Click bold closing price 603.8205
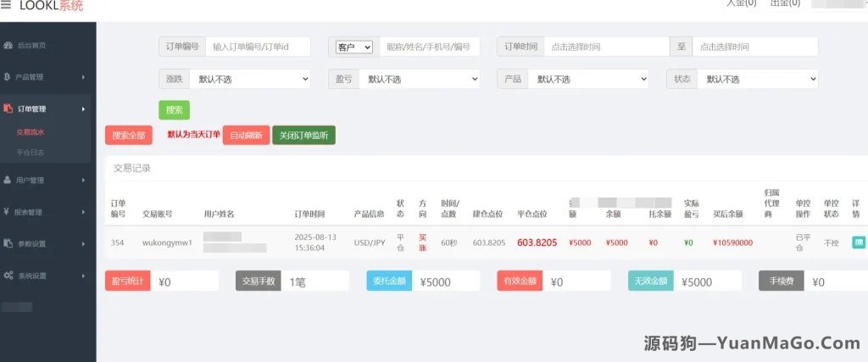The image size is (868, 362). (x=537, y=242)
